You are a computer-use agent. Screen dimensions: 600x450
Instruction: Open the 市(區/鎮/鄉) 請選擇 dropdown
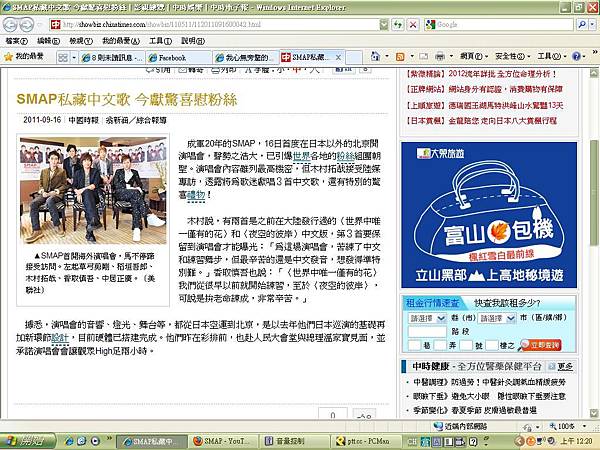pyautogui.click(x=497, y=318)
